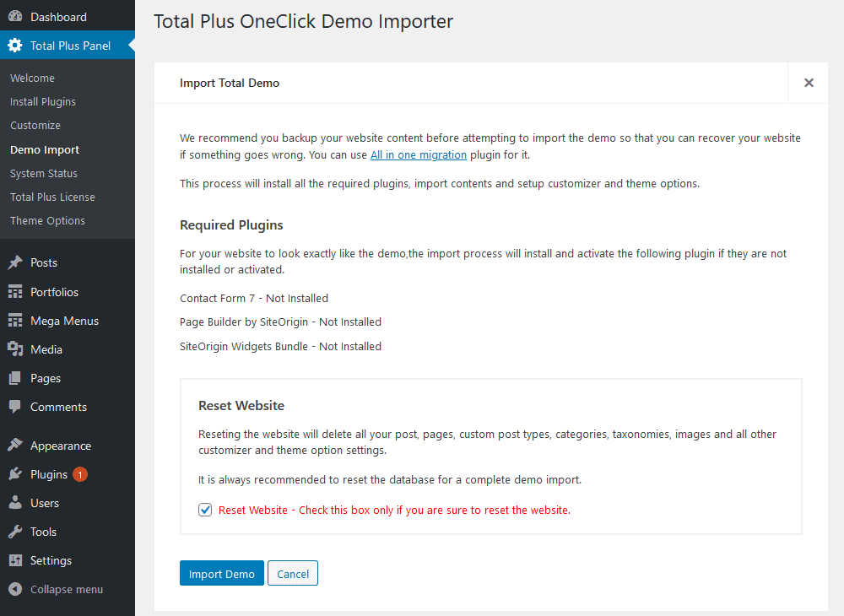Click the Collapse menu label
This screenshot has width=844, height=616.
(67, 589)
